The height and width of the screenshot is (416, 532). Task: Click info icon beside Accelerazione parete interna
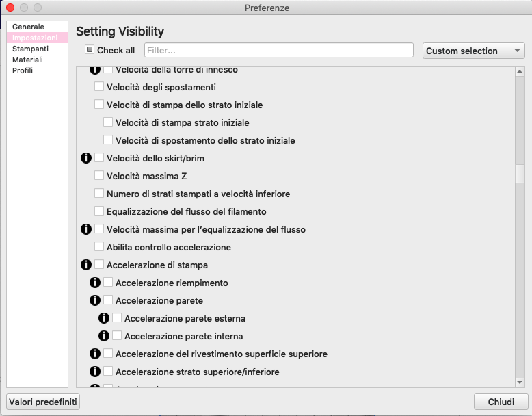pyautogui.click(x=104, y=336)
